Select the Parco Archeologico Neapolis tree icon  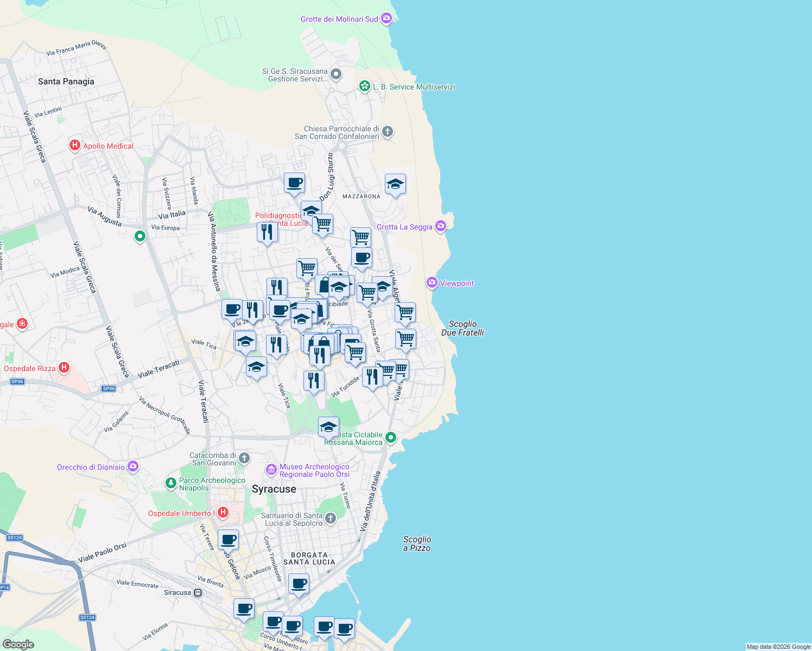(x=171, y=483)
